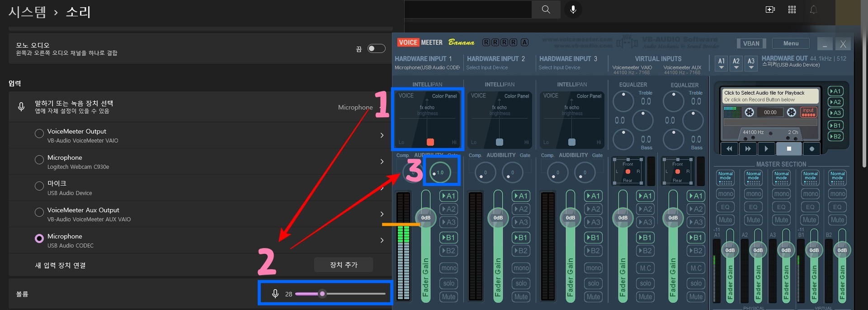Open A3 hardware out device dropdown

751,63
